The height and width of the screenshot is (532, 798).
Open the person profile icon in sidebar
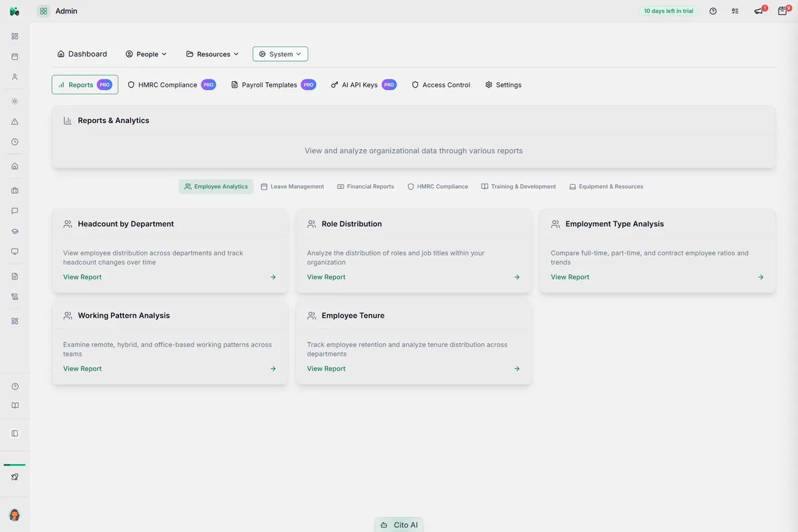click(15, 76)
